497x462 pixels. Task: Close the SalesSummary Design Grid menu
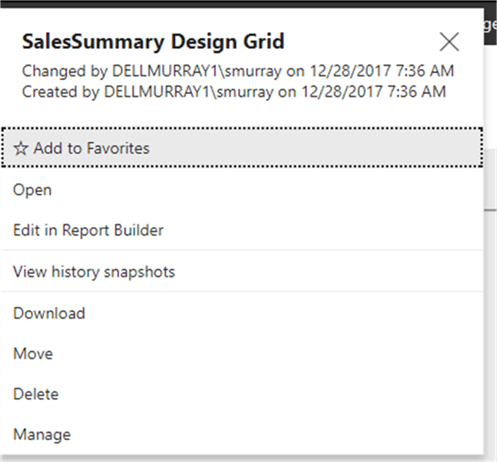click(449, 42)
